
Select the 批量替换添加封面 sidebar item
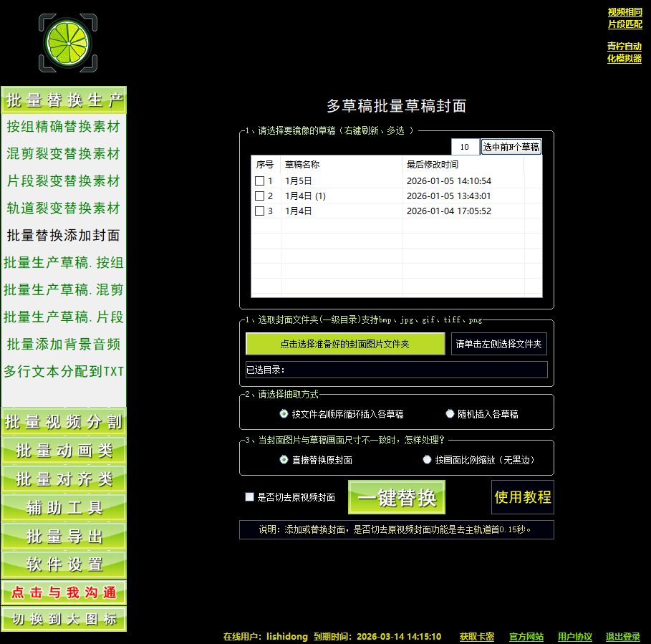click(x=64, y=234)
